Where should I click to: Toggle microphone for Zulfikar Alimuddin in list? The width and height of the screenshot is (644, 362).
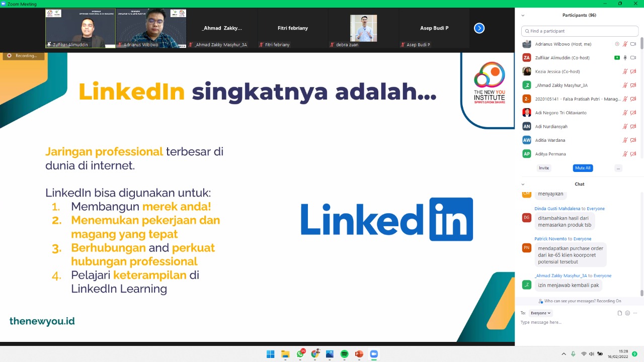tap(625, 58)
